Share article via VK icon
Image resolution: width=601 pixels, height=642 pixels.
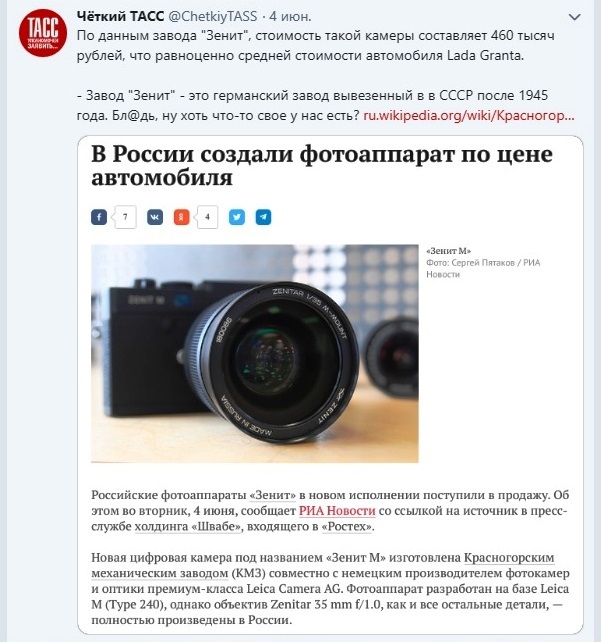155,217
